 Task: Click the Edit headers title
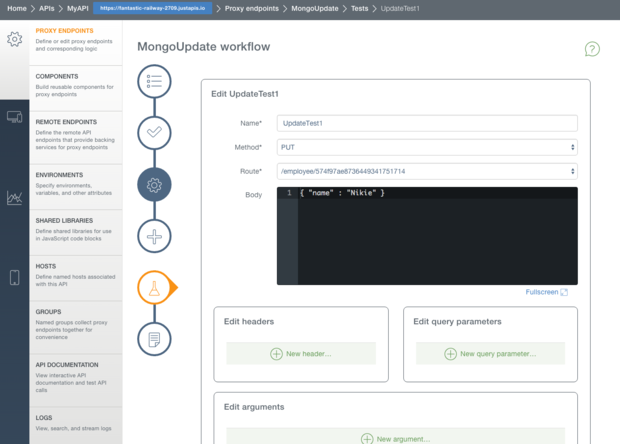[249, 322]
